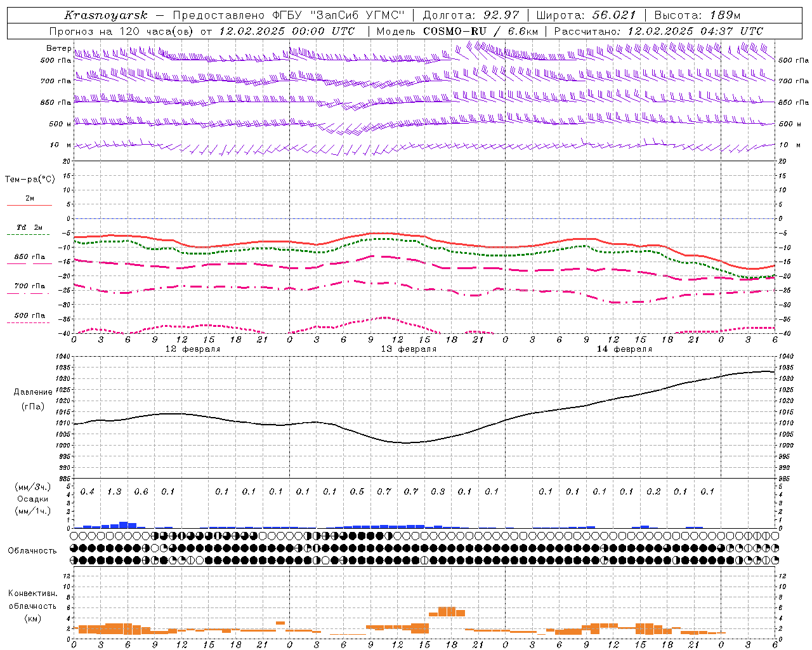Click the Krasnoyarsk station title

(x=106, y=15)
